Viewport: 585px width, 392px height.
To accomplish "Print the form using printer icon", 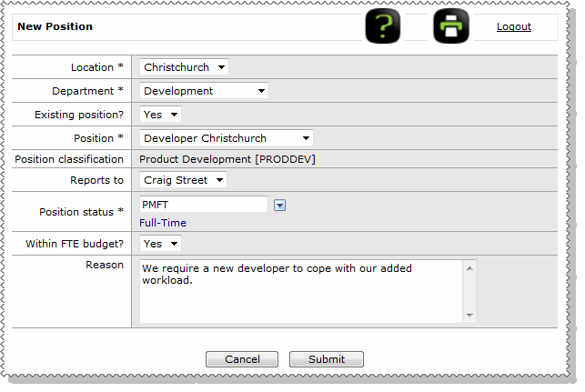I will coord(451,26).
